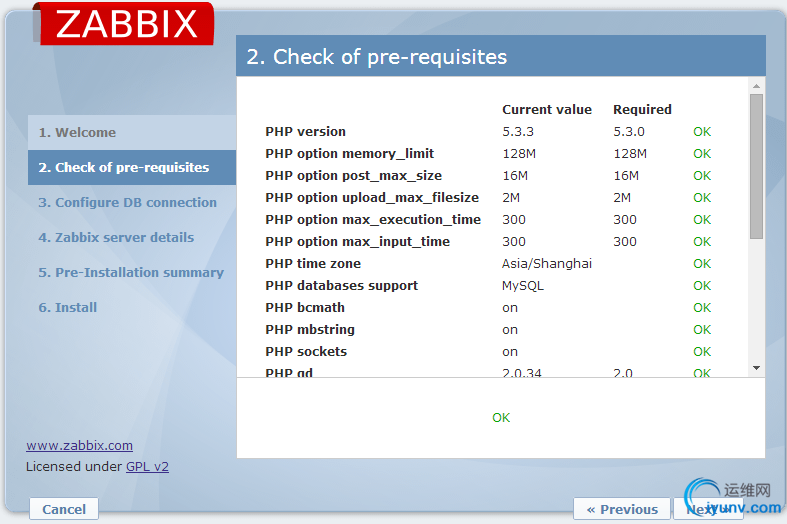Click the 'Current value' column header

click(x=547, y=109)
